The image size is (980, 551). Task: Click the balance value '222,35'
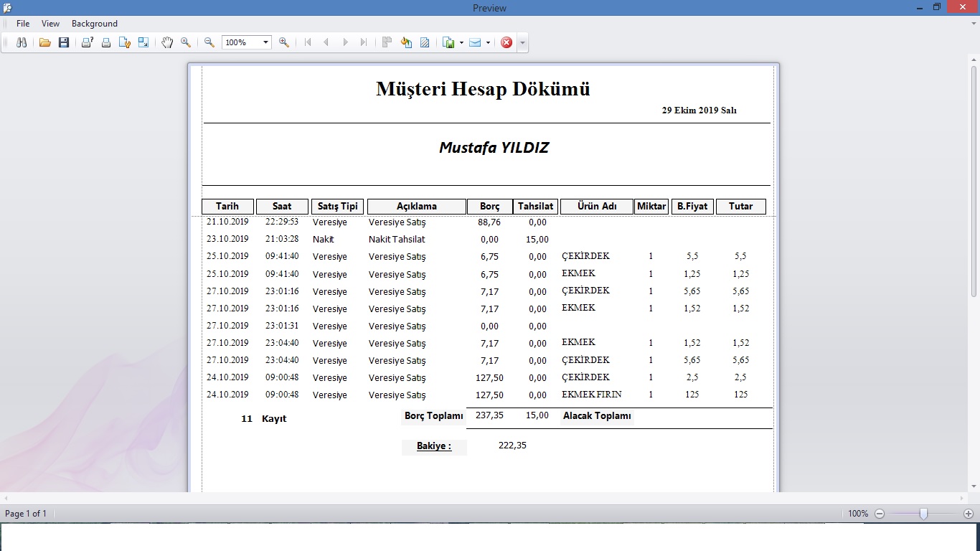pyautogui.click(x=512, y=446)
